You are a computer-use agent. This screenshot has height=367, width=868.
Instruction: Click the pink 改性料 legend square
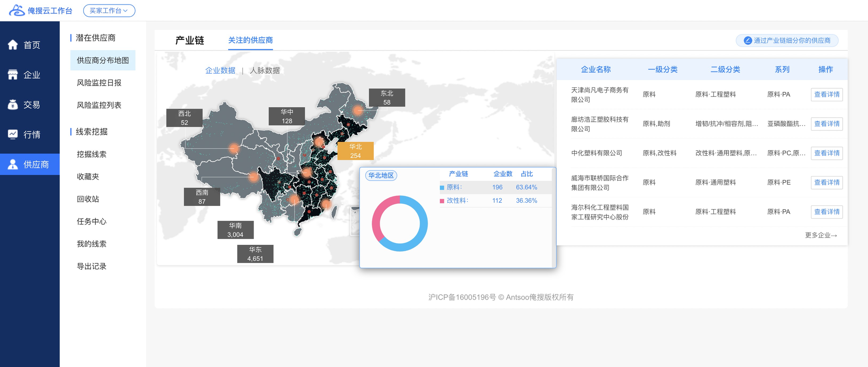pyautogui.click(x=442, y=201)
